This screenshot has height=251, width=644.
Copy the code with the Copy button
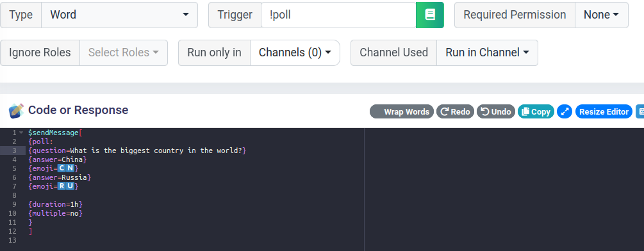click(x=536, y=111)
